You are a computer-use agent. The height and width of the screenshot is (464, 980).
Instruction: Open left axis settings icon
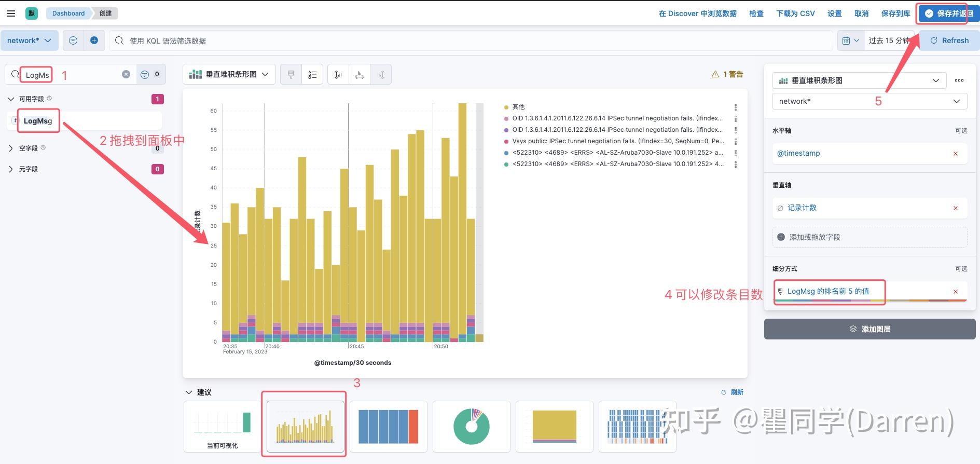pyautogui.click(x=338, y=75)
